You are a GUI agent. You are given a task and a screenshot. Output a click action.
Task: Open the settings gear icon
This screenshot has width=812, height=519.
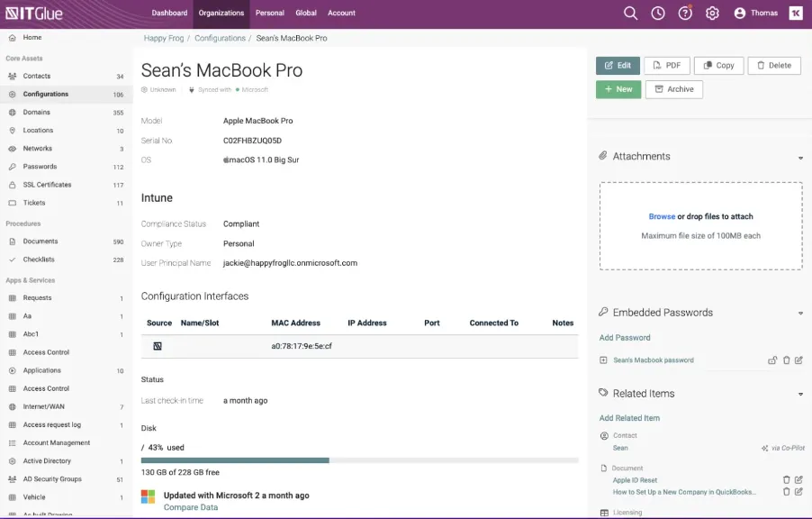pyautogui.click(x=712, y=14)
